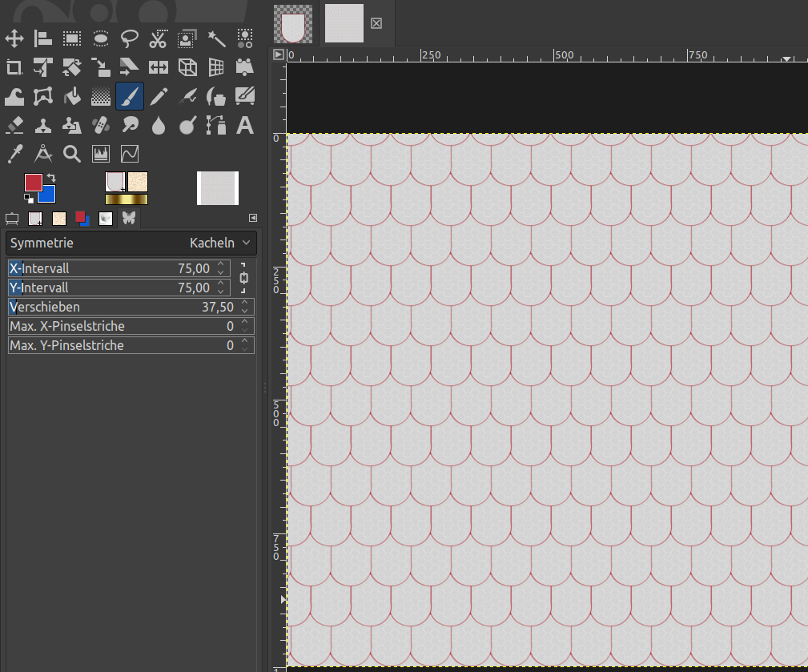Viewport: 808px width, 672px height.
Task: Swap foreground and background colors
Action: (51, 178)
